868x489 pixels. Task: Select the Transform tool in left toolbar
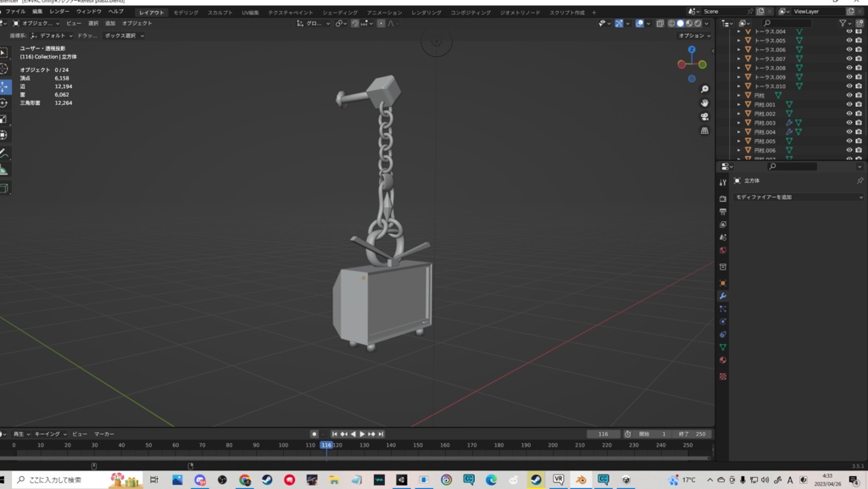point(3,135)
